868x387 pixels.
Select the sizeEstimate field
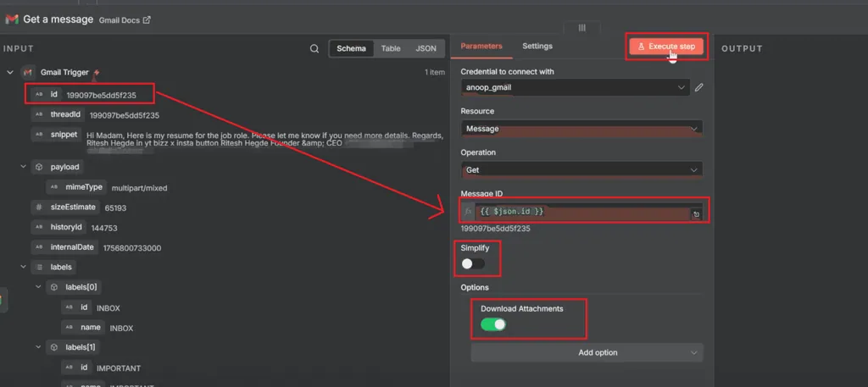[64, 207]
